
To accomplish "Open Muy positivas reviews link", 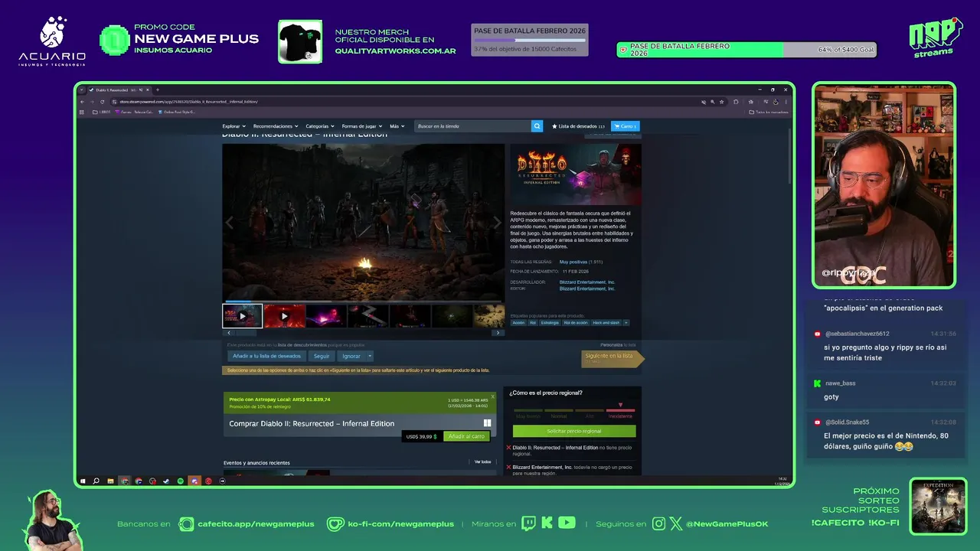I will click(574, 262).
